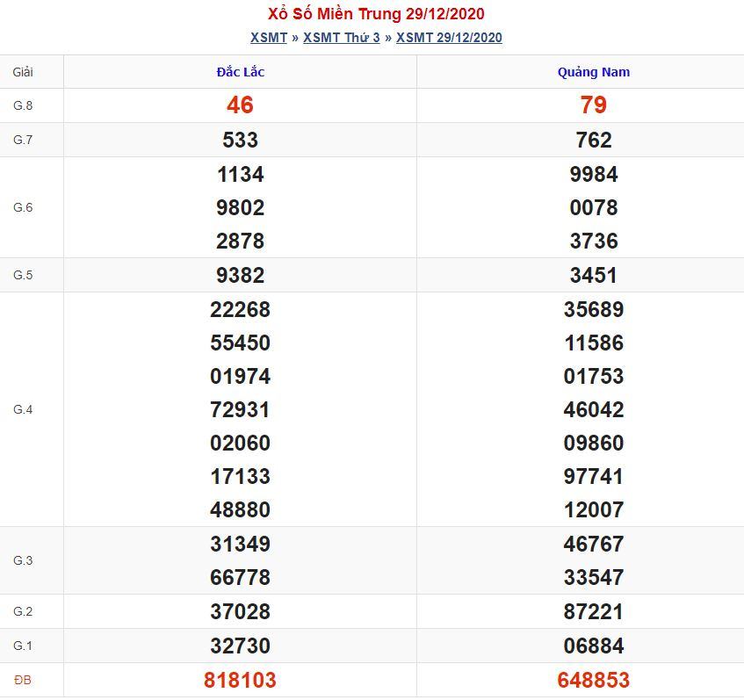Screen dimensions: 744x700
Task: Click the number 46042
Action: 594,409
